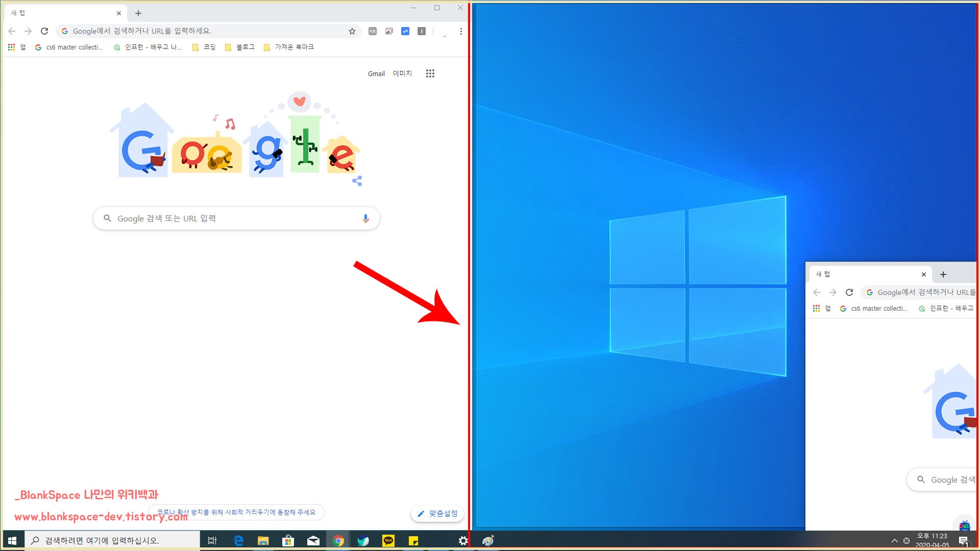Open Chrome's three-dot menu
980x551 pixels.
[x=461, y=31]
